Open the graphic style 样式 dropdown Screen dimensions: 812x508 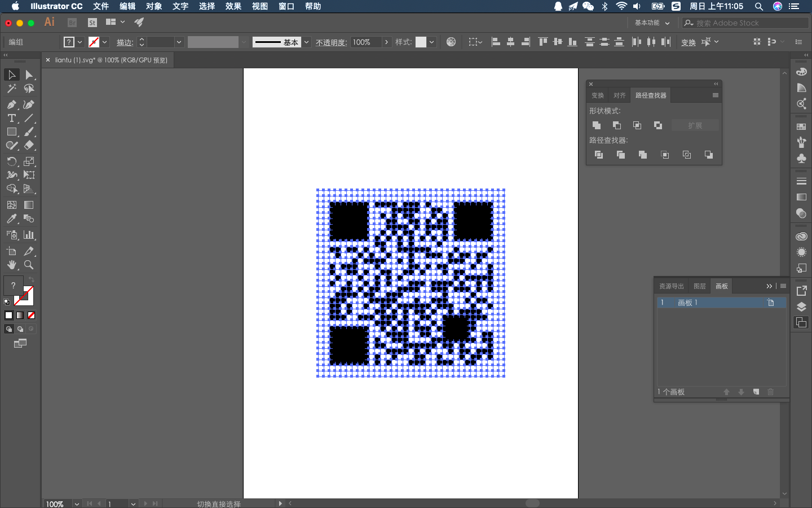431,42
